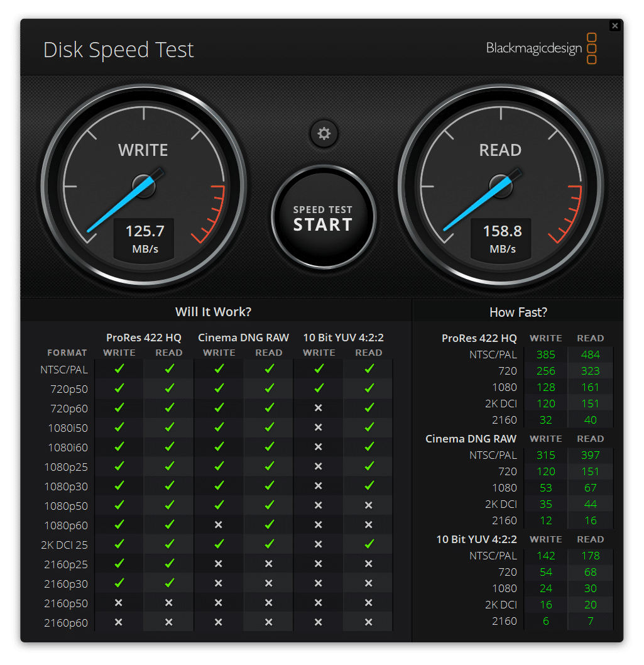Click the 1080p30 10 Bit YUV write cross
The width and height of the screenshot is (644, 665).
tap(319, 486)
